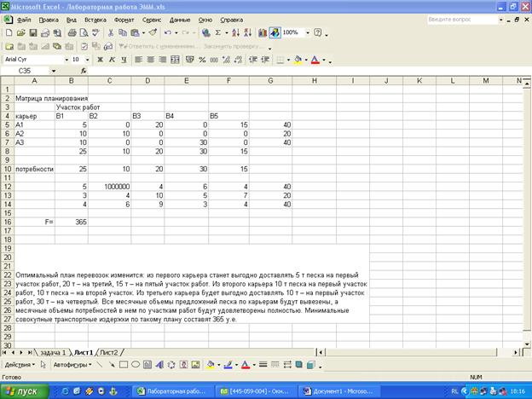532x399 pixels.
Task: Select the Arrow drawing tool
Action: click(x=112, y=365)
